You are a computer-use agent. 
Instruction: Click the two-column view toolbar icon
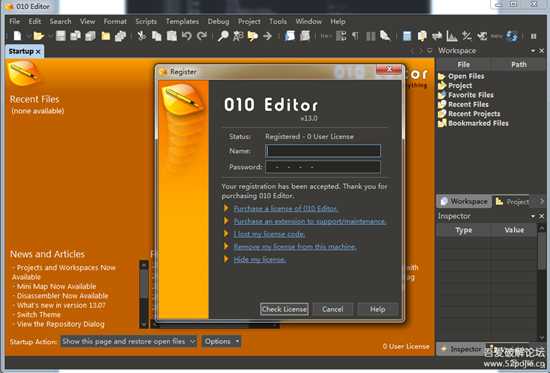pos(370,36)
